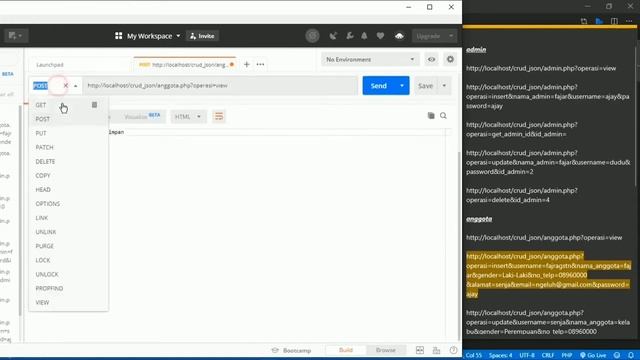Open the No Environment selector
This screenshot has width=640, height=360.
[x=370, y=60]
